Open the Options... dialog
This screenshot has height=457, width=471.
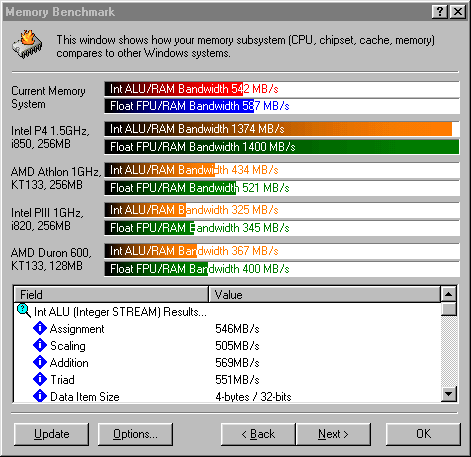point(135,434)
